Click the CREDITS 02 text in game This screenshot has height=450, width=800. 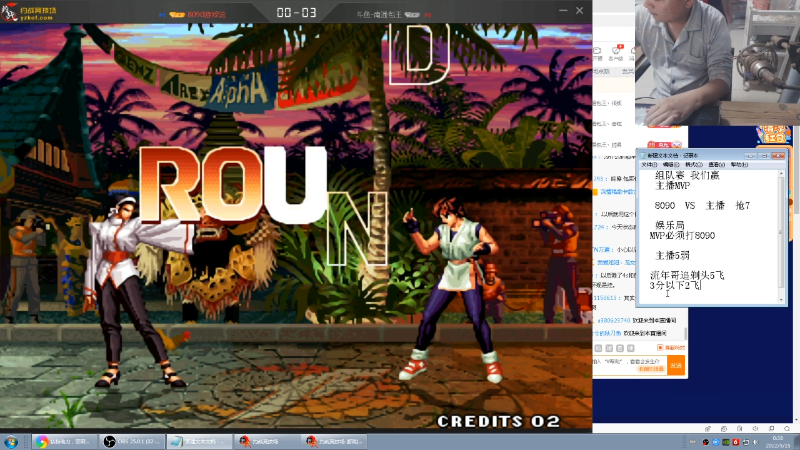498,421
